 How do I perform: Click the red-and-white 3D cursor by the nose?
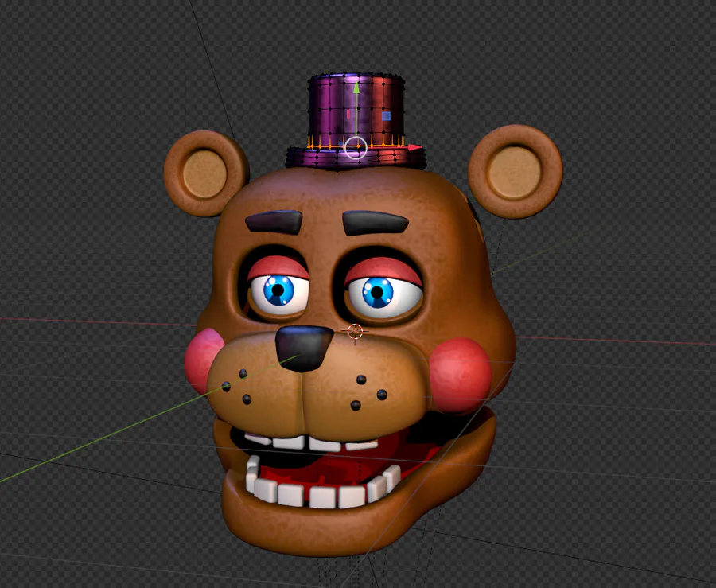click(x=355, y=332)
